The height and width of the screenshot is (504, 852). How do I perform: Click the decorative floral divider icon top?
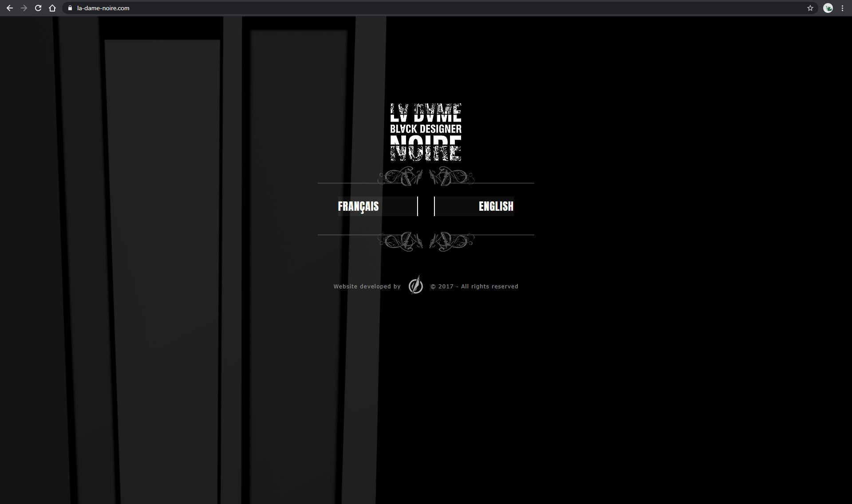click(426, 177)
